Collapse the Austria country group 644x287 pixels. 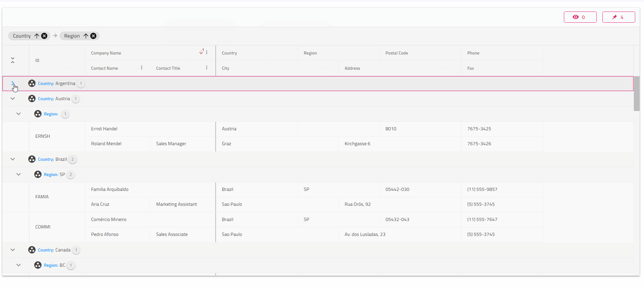pyautogui.click(x=13, y=98)
